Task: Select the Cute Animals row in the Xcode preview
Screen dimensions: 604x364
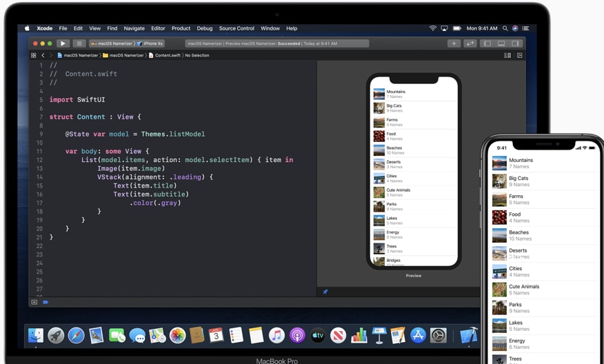Action: 414,192
